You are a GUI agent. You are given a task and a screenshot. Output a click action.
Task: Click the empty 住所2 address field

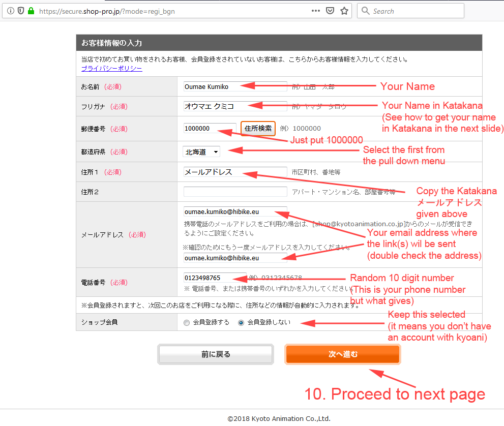235,192
